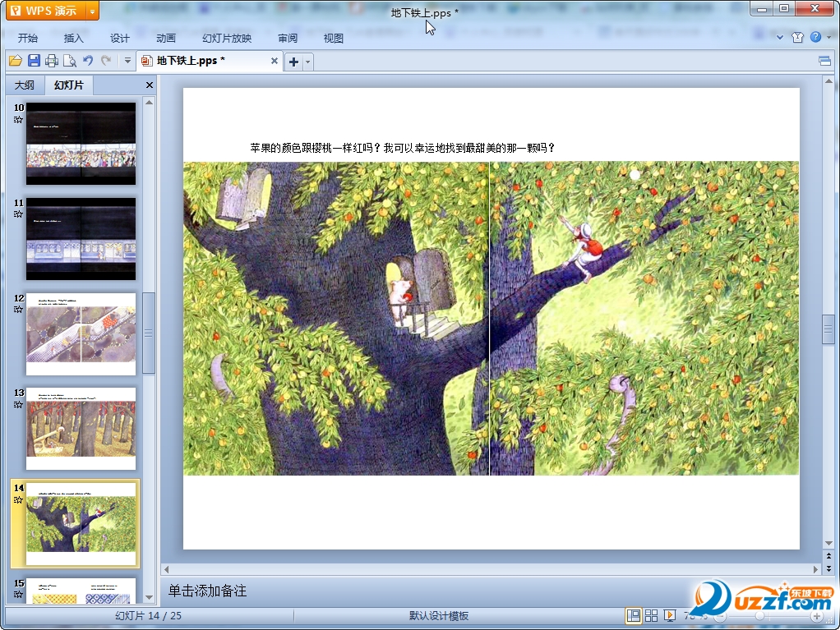The image size is (840, 630).
Task: Go to next slide with double-down arrow
Action: 828,568
